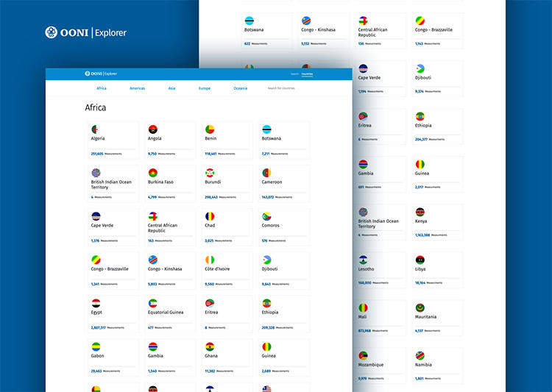This screenshot has height=392, width=552.
Task: Click the Cameroon flag icon
Action: point(266,173)
